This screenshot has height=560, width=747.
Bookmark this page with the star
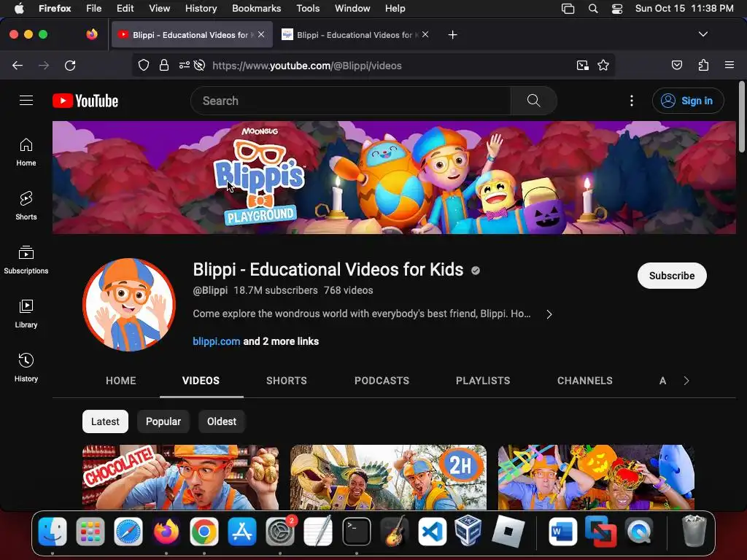[603, 65]
